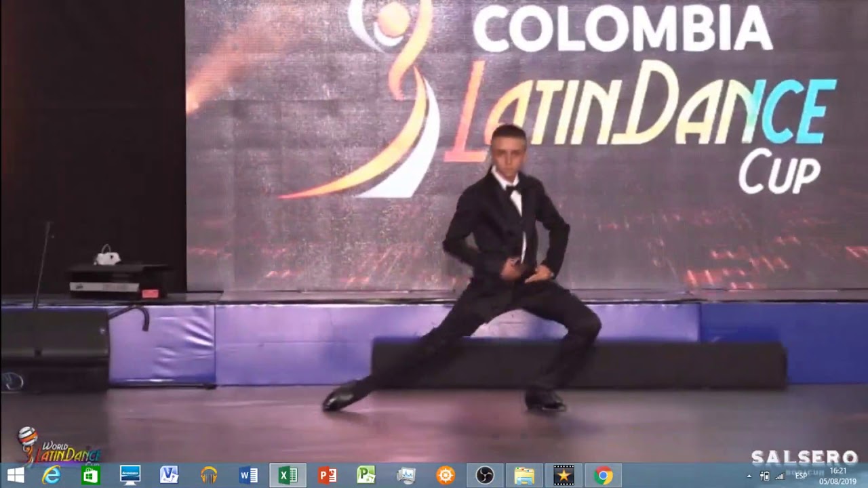Switch to the Excel taskbar window
Image resolution: width=868 pixels, height=488 pixels.
(288, 475)
